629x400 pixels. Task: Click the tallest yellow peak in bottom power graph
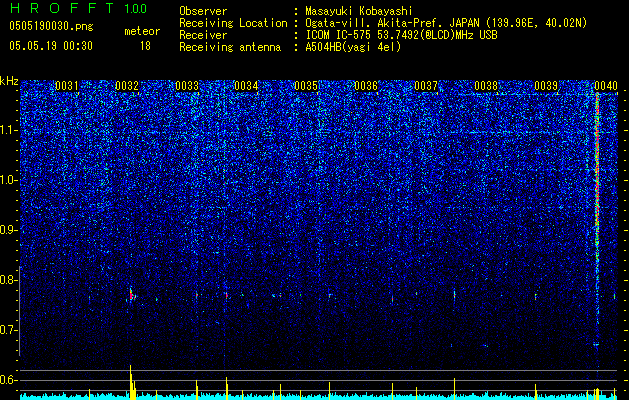(x=130, y=382)
